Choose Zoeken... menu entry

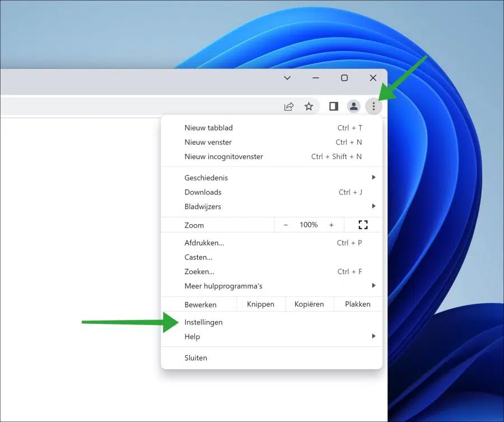[x=272, y=271]
